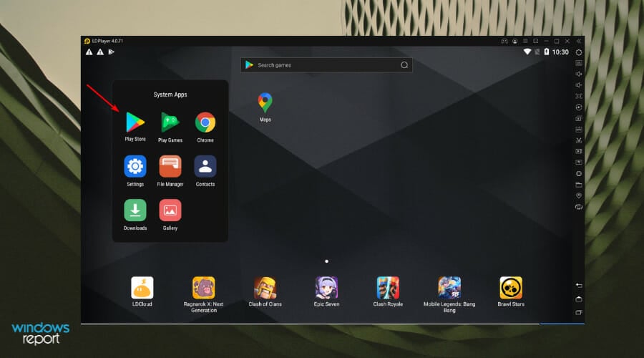Click shake device icon in sidebar
The width and height of the screenshot is (644, 358).
pos(579,207)
